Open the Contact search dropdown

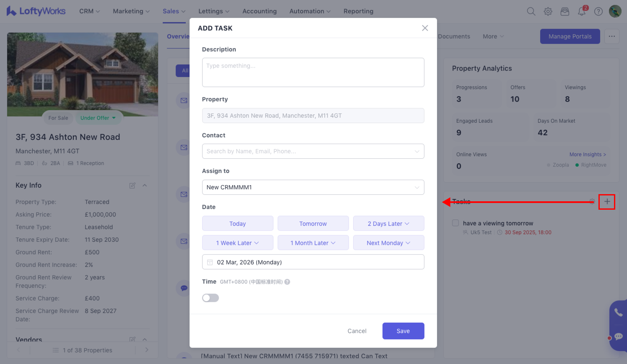pyautogui.click(x=313, y=151)
